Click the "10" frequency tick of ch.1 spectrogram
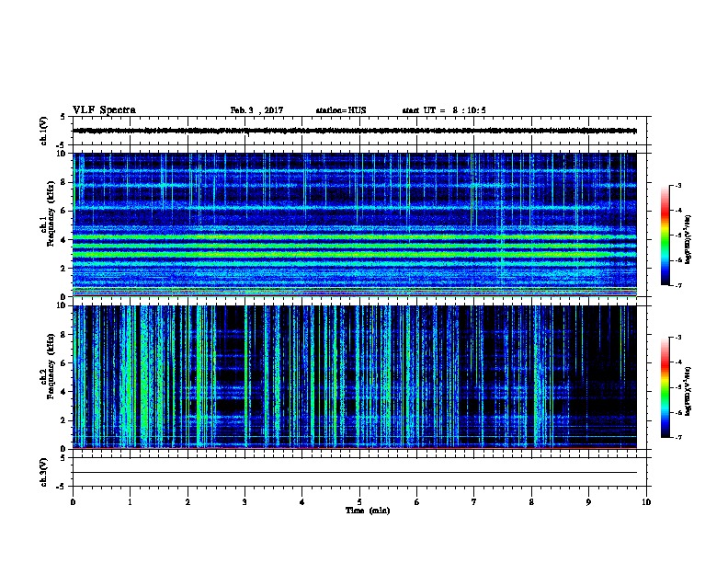 click(x=63, y=154)
